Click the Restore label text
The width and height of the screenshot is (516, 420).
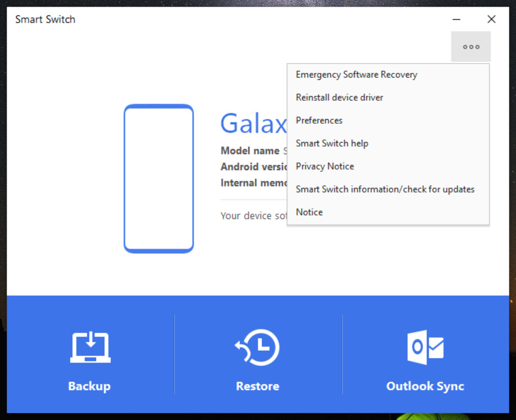257,386
